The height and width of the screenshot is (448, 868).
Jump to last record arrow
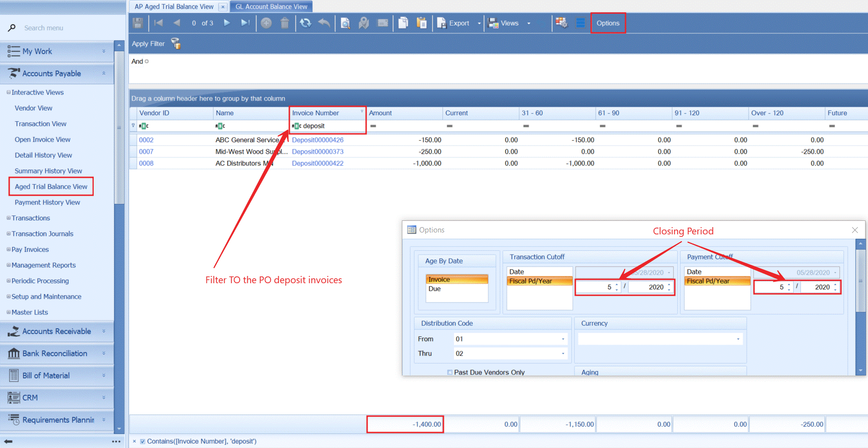(x=245, y=23)
